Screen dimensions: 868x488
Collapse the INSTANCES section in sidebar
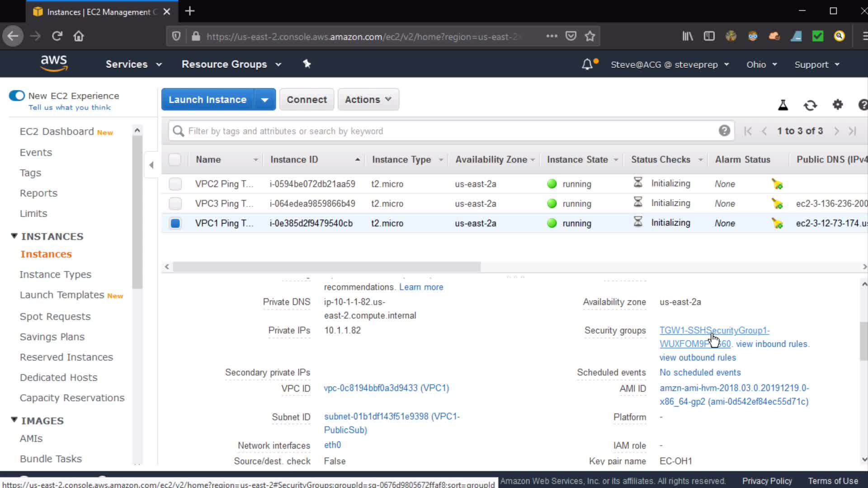point(14,236)
